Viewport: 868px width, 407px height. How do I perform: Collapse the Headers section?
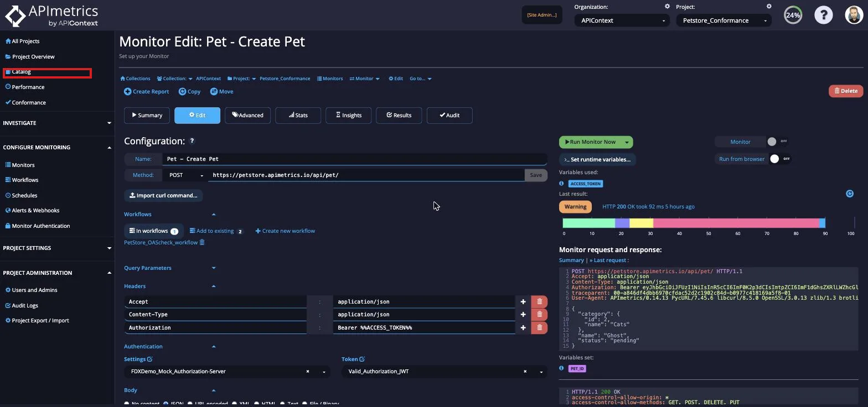(x=170, y=286)
